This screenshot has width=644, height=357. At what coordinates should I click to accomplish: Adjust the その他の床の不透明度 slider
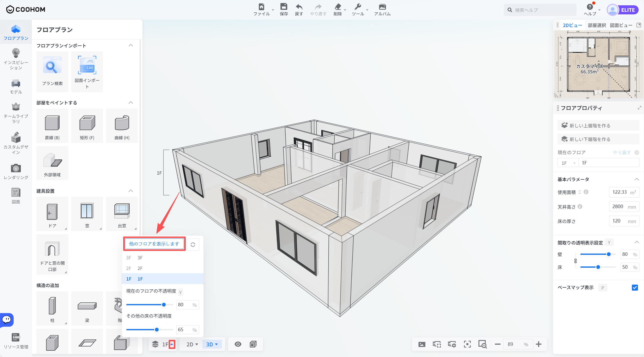pyautogui.click(x=157, y=329)
